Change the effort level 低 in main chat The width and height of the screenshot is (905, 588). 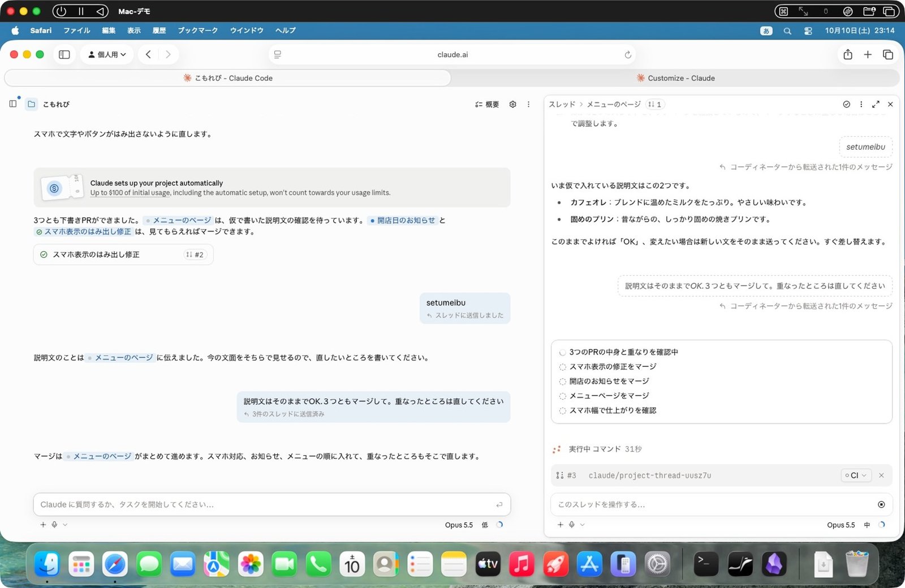(x=485, y=525)
